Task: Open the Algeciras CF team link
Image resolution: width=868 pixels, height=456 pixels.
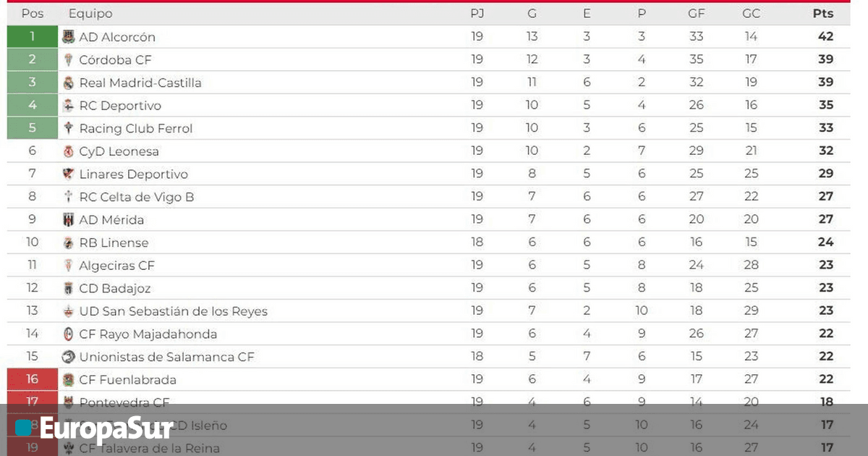Action: 116,266
